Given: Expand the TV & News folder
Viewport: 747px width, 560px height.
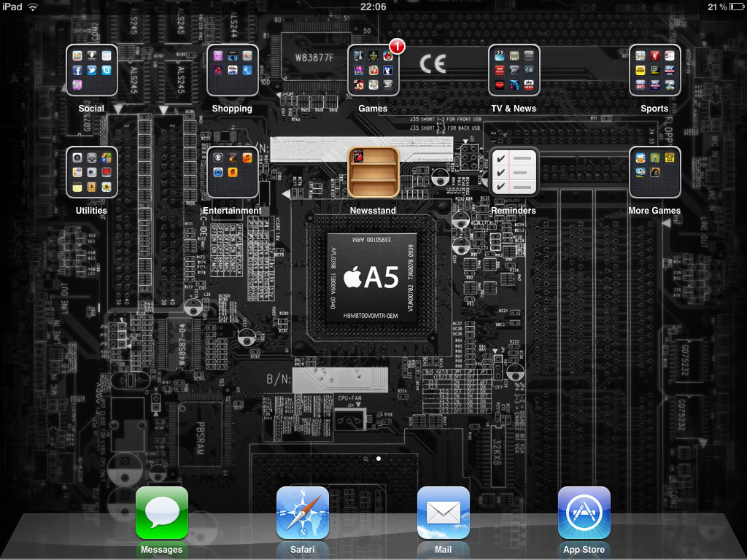Looking at the screenshot, I should coord(514,70).
